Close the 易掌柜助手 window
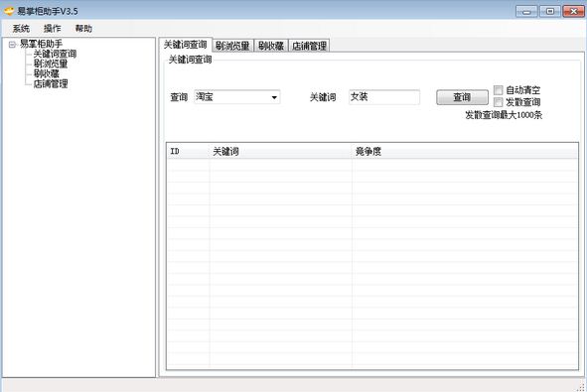This screenshot has width=587, height=392. 573,11
